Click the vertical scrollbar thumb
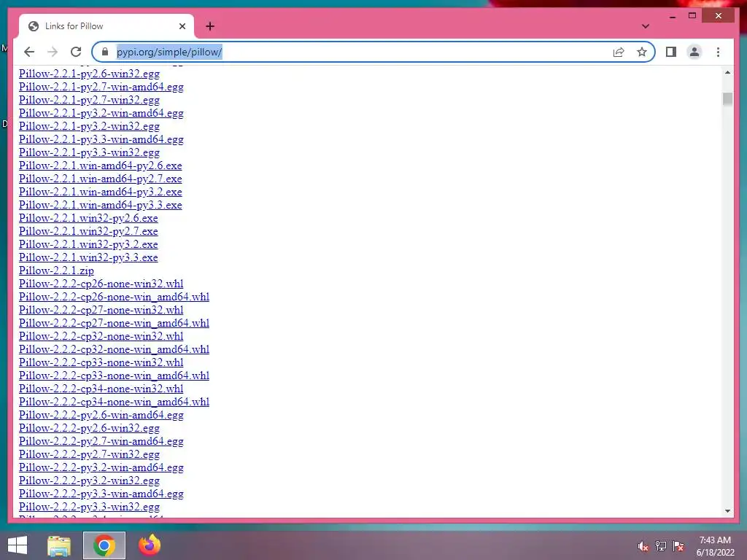 727,99
